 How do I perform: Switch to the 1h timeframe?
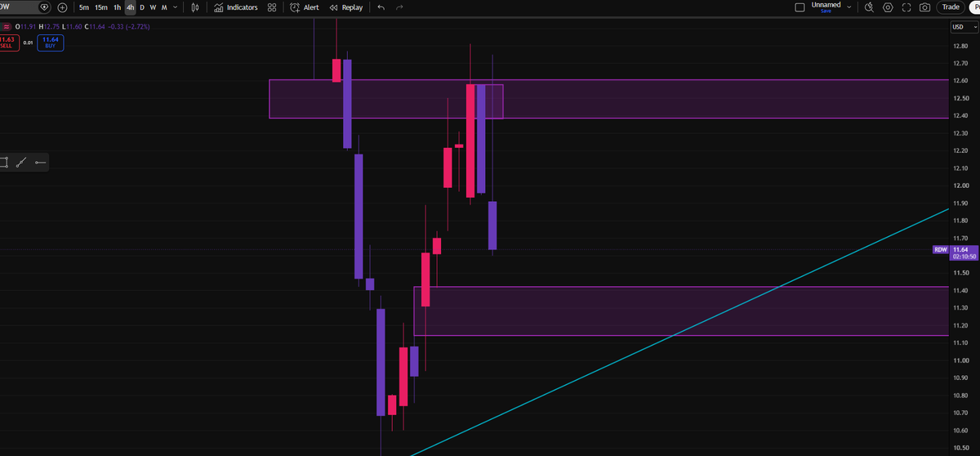(x=117, y=7)
